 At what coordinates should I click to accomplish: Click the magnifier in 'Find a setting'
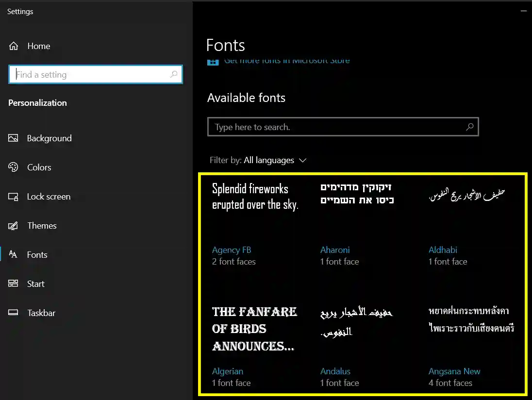[x=173, y=74]
